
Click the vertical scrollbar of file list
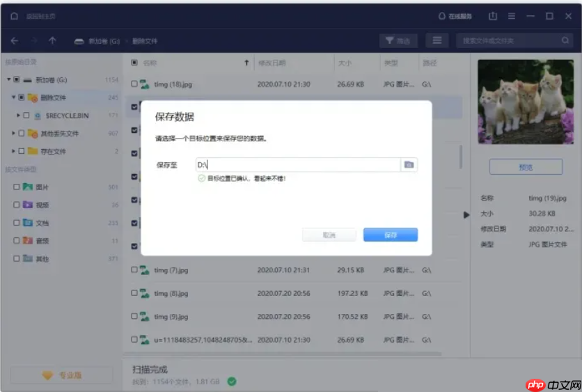click(x=461, y=156)
